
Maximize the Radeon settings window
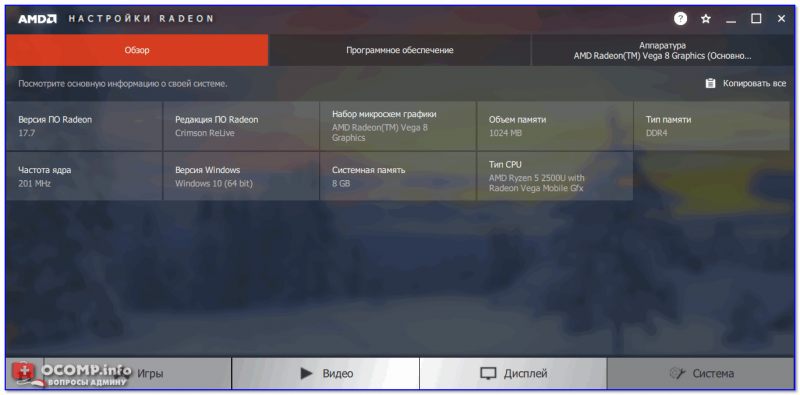(756, 19)
